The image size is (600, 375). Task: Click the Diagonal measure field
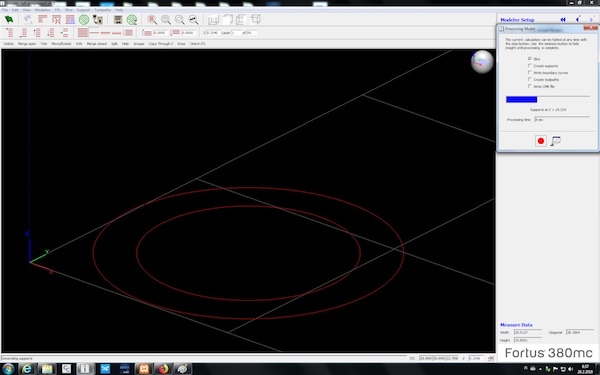pyautogui.click(x=580, y=332)
